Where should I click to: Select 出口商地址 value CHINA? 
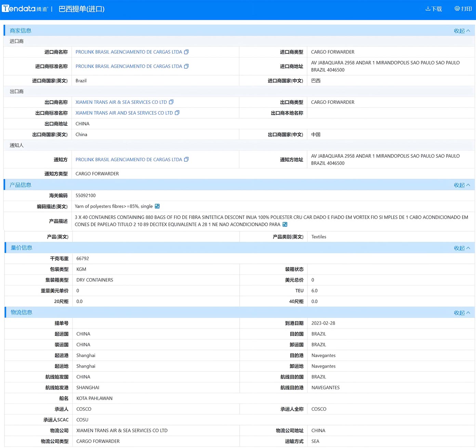[82, 124]
